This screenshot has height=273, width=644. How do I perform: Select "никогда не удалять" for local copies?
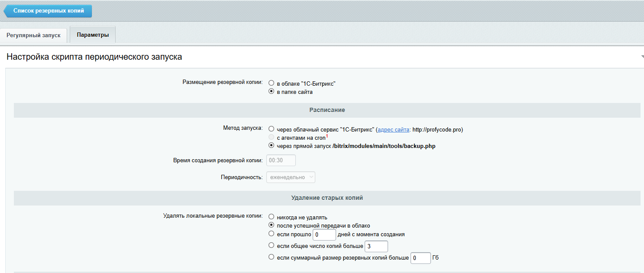click(x=271, y=217)
